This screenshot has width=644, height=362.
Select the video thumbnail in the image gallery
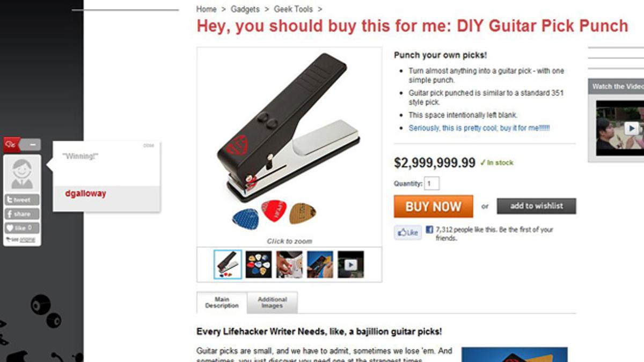350,264
